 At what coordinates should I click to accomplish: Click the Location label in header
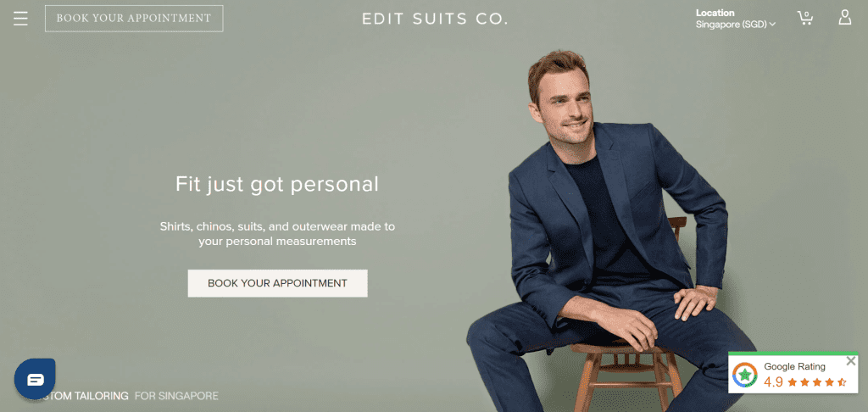pos(715,13)
